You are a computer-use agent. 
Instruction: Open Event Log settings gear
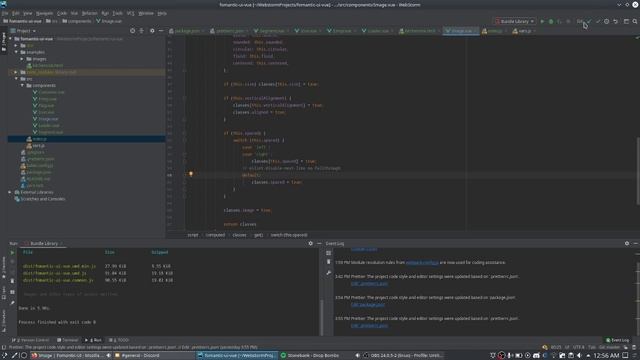[627, 243]
